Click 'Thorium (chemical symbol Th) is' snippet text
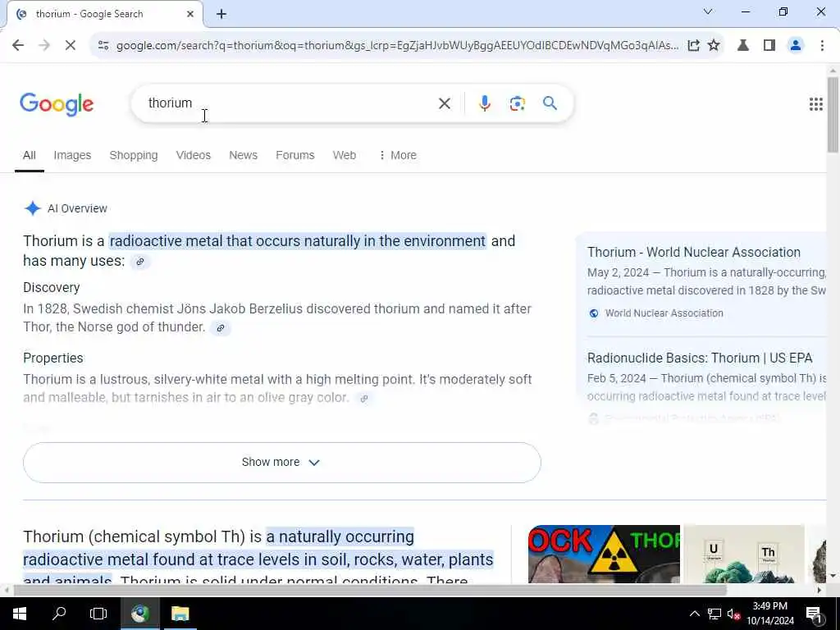The image size is (840, 630). pos(143,536)
